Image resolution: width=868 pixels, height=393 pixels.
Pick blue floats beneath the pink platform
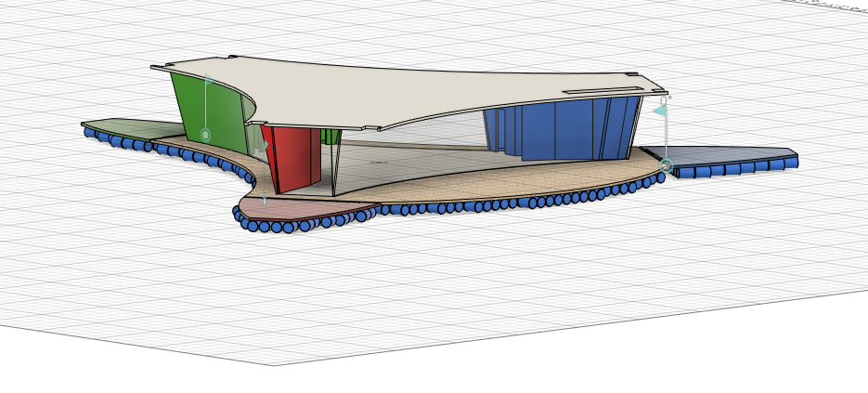[279, 226]
